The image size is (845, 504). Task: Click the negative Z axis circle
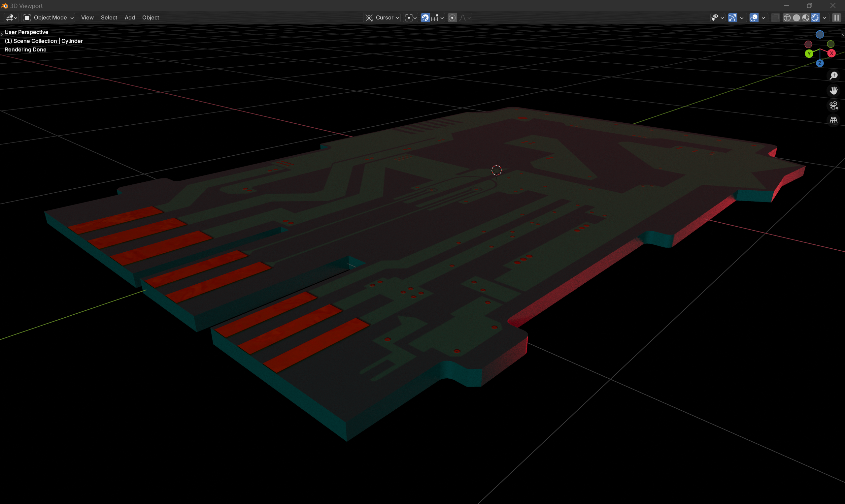[x=820, y=34]
